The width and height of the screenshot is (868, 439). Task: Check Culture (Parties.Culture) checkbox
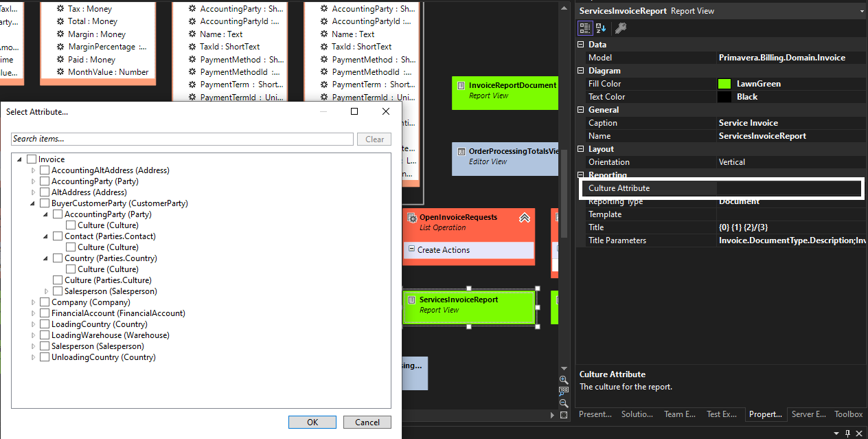click(x=58, y=280)
